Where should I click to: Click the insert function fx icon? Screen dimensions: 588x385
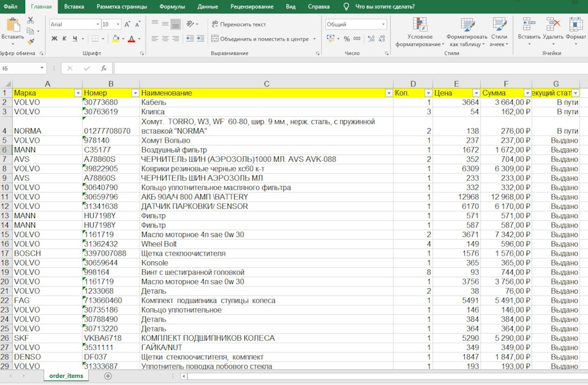pos(104,68)
